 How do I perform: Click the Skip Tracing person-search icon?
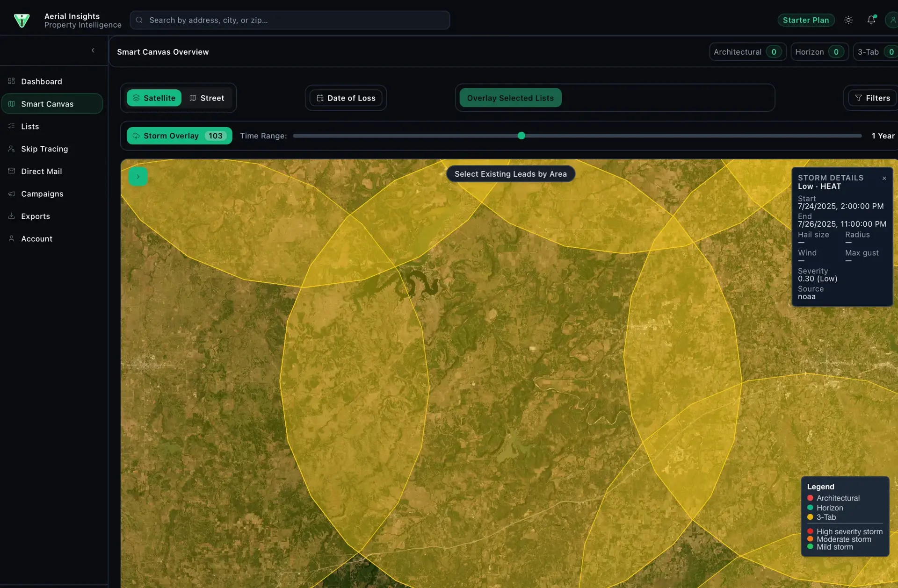[12, 149]
